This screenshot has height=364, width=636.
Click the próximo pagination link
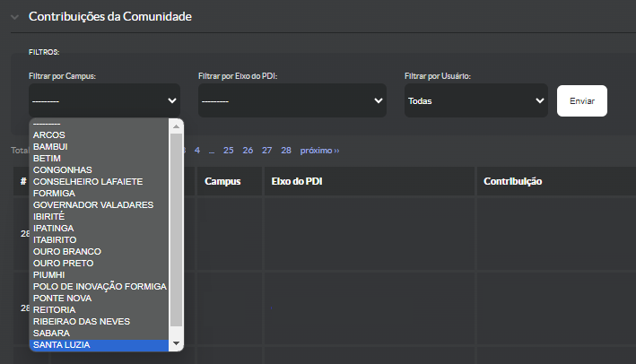click(319, 150)
